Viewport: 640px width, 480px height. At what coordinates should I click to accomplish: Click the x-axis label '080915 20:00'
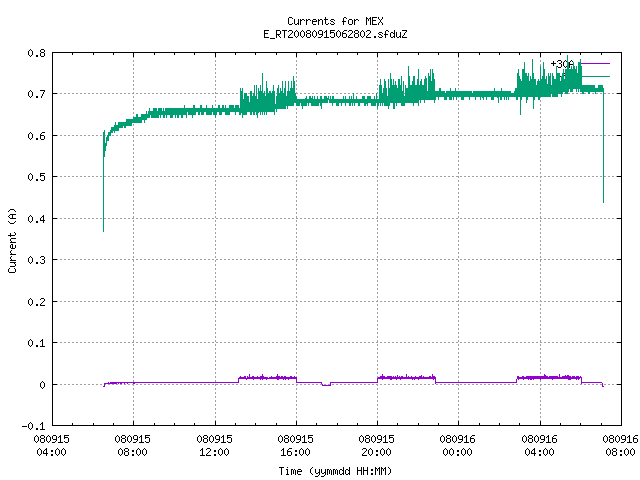[x=376, y=445]
